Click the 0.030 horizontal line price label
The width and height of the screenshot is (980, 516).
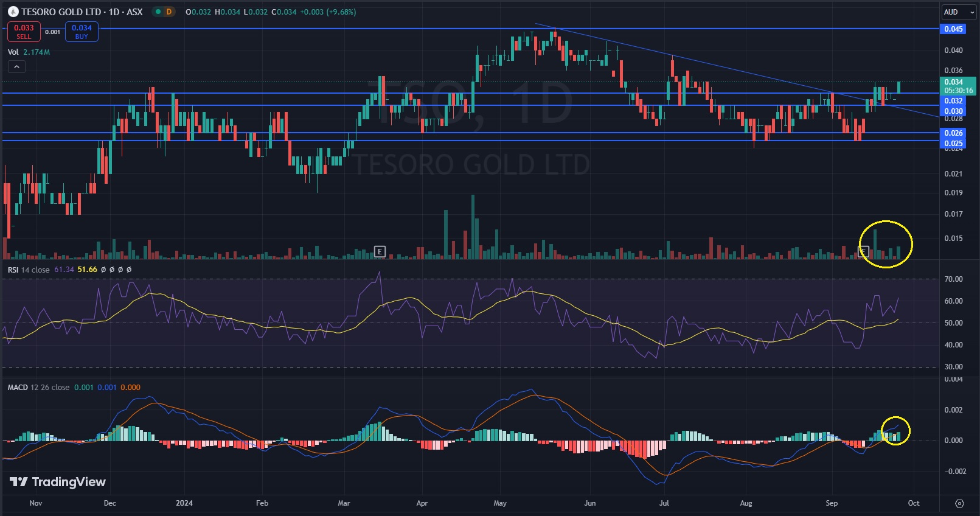click(953, 111)
